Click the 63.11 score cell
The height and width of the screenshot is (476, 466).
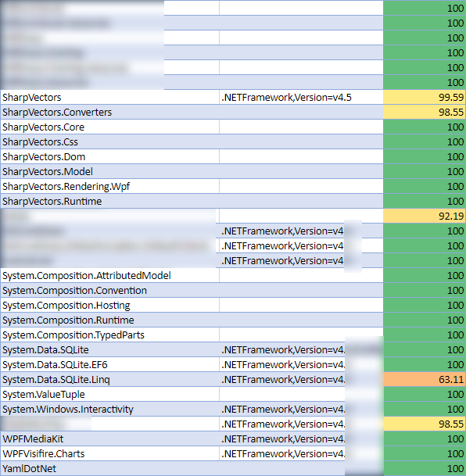(x=425, y=379)
